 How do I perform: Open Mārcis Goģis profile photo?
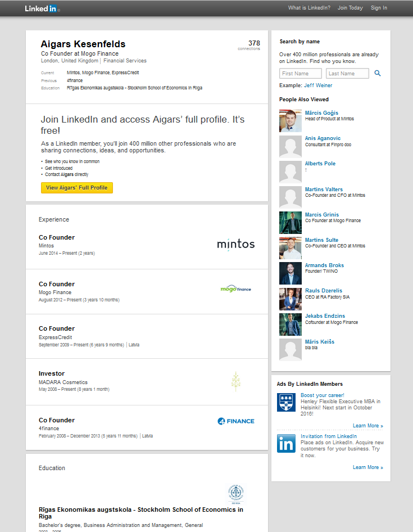coord(291,121)
